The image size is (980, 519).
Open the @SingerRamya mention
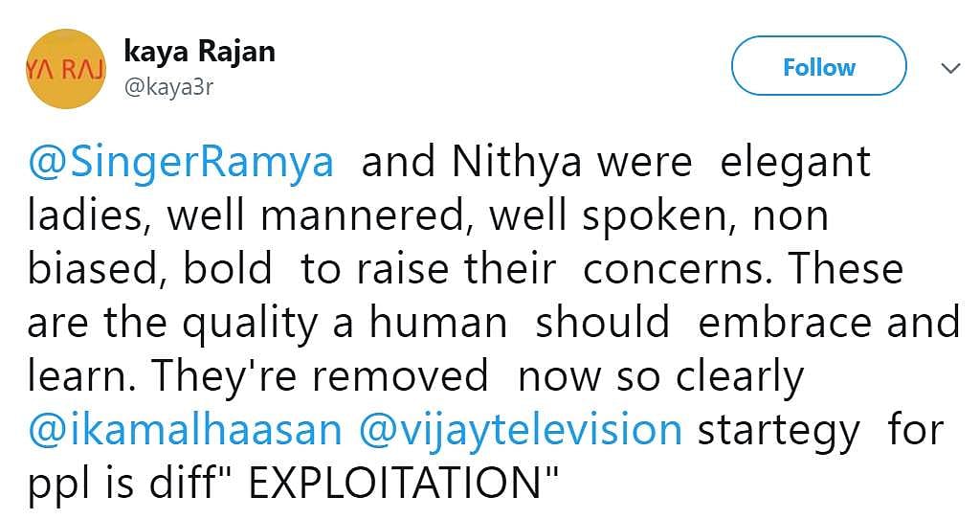click(180, 164)
